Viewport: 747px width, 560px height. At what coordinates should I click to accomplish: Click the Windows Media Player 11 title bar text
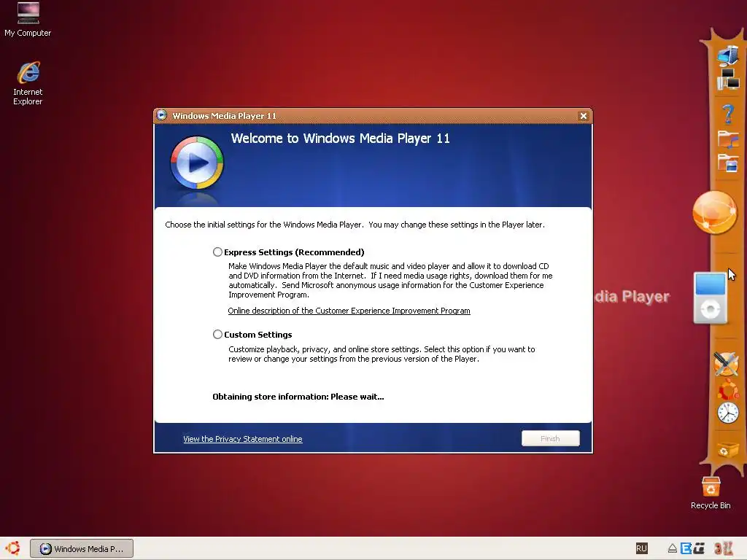pos(224,116)
